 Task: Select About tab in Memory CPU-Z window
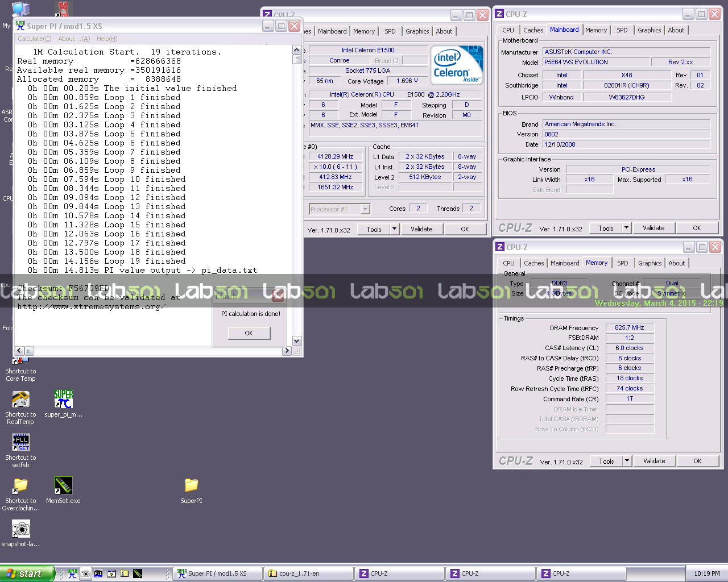click(677, 263)
